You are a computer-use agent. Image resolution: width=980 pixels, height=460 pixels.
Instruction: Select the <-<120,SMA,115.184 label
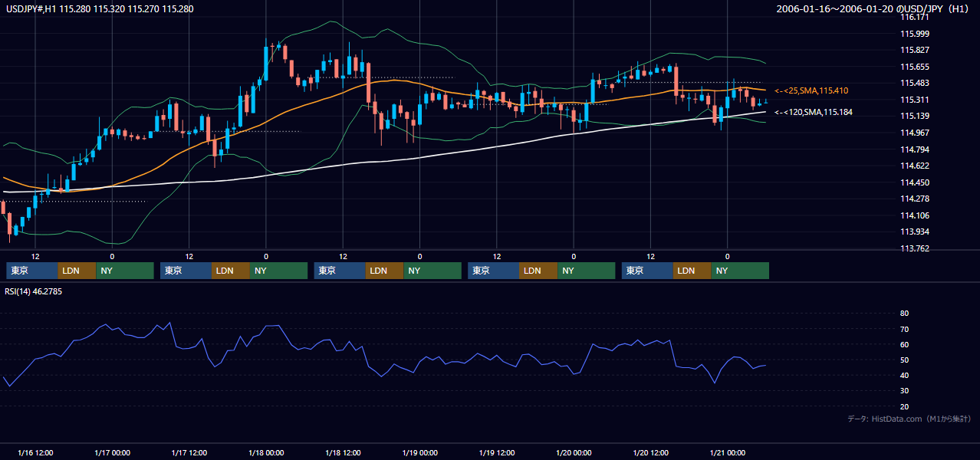point(813,112)
